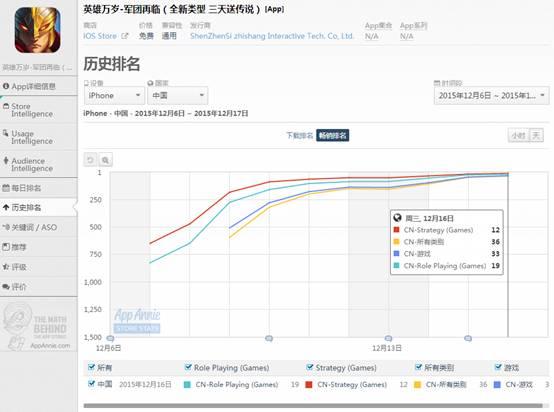Click the info icon beside App详细信息
The width and height of the screenshot is (554, 412).
click(6, 86)
